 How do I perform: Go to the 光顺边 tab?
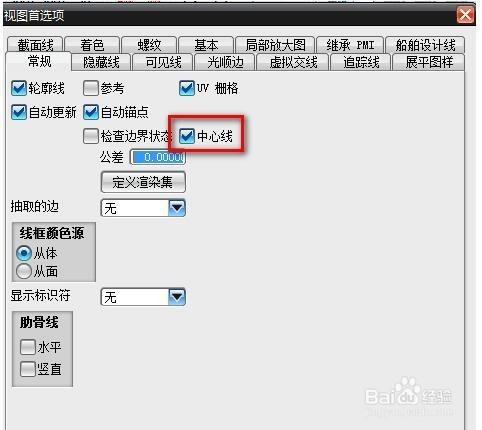click(225, 62)
